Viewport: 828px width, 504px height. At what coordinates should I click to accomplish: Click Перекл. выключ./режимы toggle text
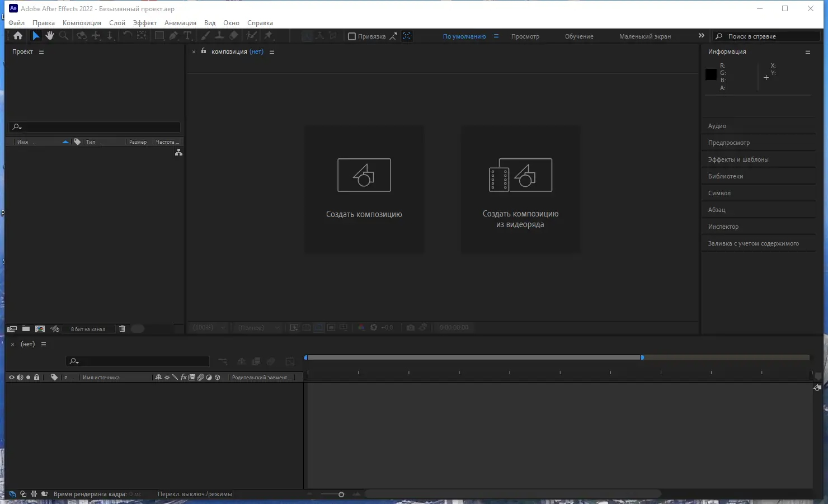(x=195, y=494)
